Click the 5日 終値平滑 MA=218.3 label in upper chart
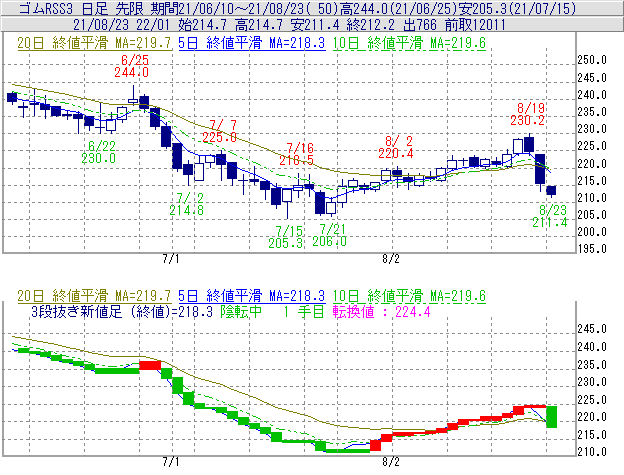 pos(252,43)
